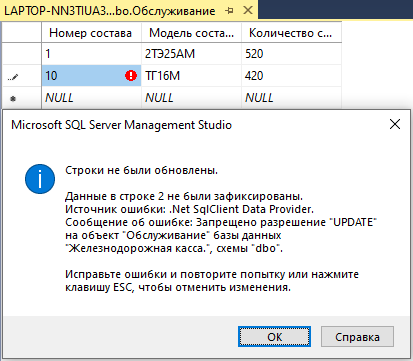The width and height of the screenshot is (413, 361).
Task: Pin the Обслуживание document tab
Action: coord(229,11)
